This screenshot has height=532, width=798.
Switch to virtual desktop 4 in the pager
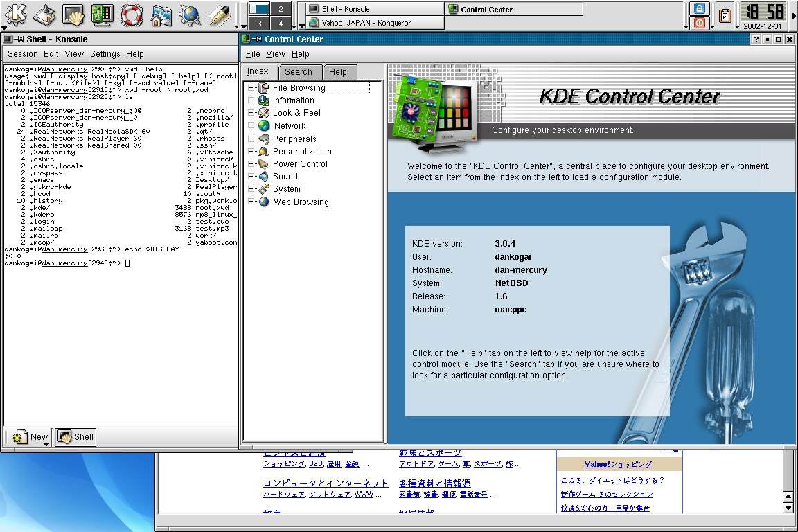[x=281, y=23]
